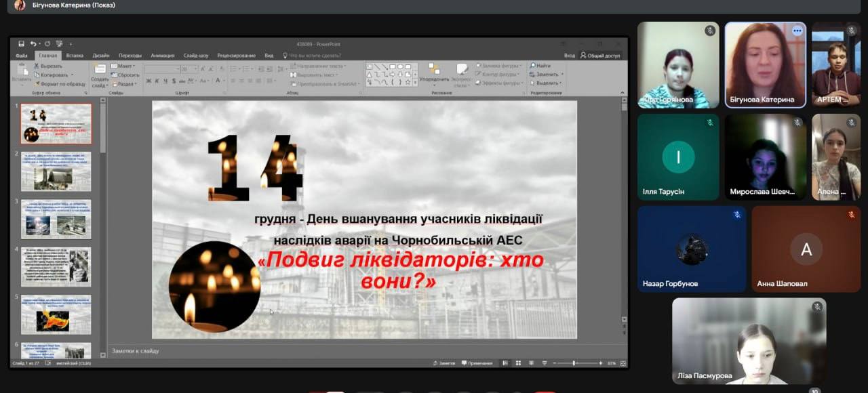Switch to slide sorter view in status bar
Viewport: 868px width, 393px height.
[x=517, y=363]
